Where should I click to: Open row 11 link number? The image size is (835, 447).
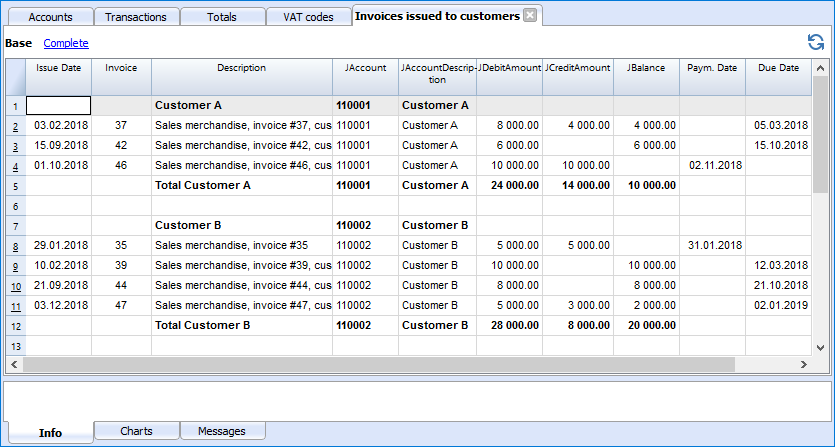tap(16, 306)
